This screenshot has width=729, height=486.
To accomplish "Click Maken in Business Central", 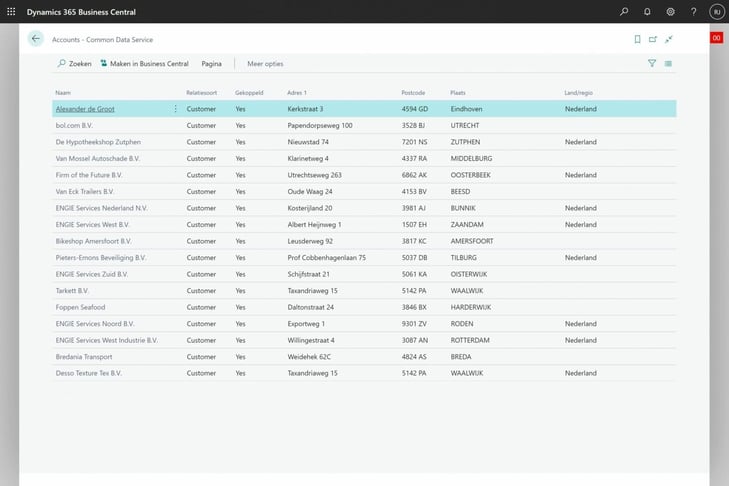I will click(x=145, y=64).
